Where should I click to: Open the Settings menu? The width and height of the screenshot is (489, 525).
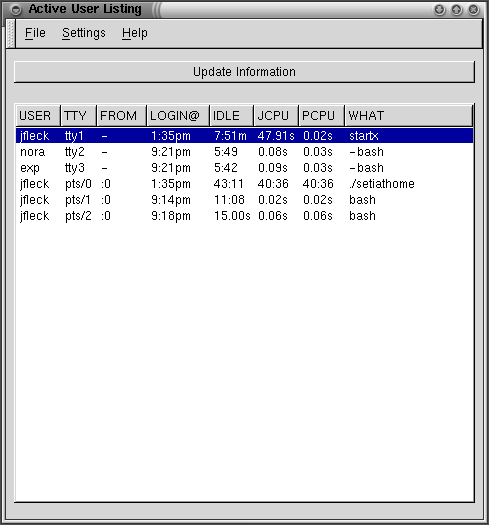click(84, 33)
